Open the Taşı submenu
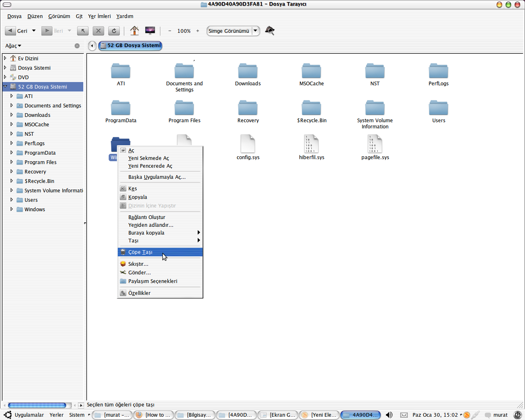The width and height of the screenshot is (525, 420). pyautogui.click(x=160, y=241)
